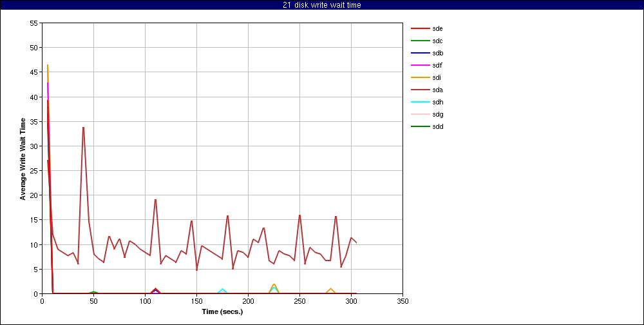This screenshot has width=644, height=325.
Task: Click the '21 disk write wait time' title
Action: [x=321, y=5]
